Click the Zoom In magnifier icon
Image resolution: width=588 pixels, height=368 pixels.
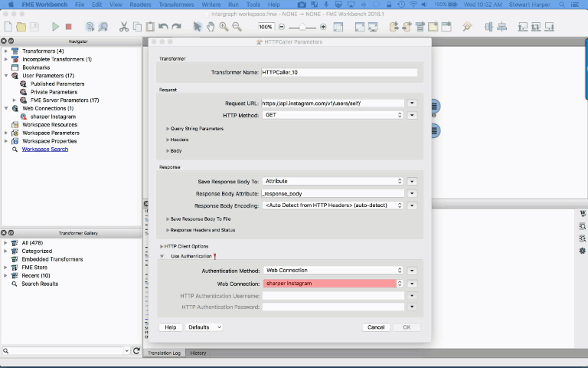224,27
